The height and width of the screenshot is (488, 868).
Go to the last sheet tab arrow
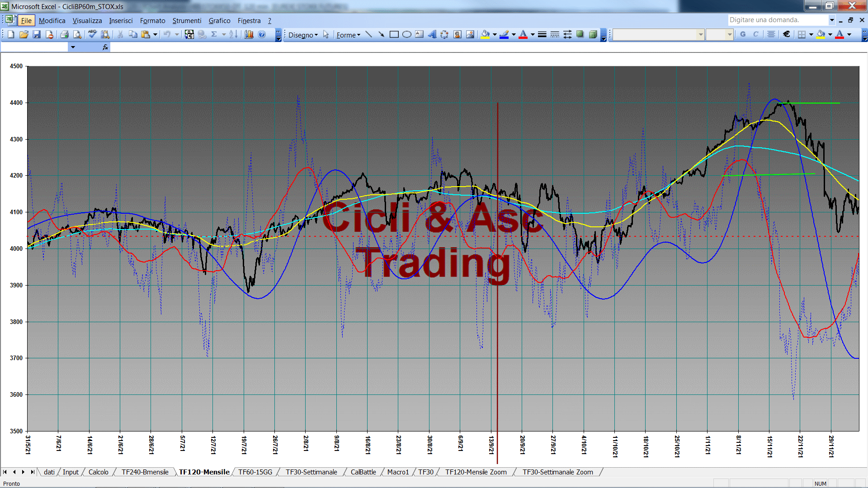coord(32,472)
